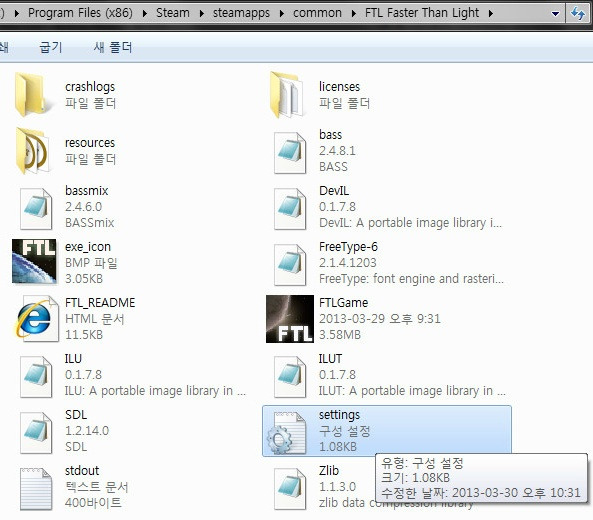593x520 pixels.
Task: Click the resources folder name
Action: [x=90, y=143]
